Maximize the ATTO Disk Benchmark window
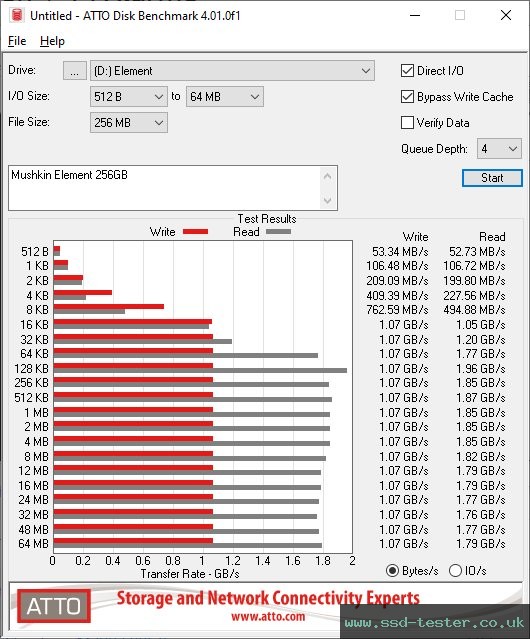The height and width of the screenshot is (639, 530). (x=460, y=15)
